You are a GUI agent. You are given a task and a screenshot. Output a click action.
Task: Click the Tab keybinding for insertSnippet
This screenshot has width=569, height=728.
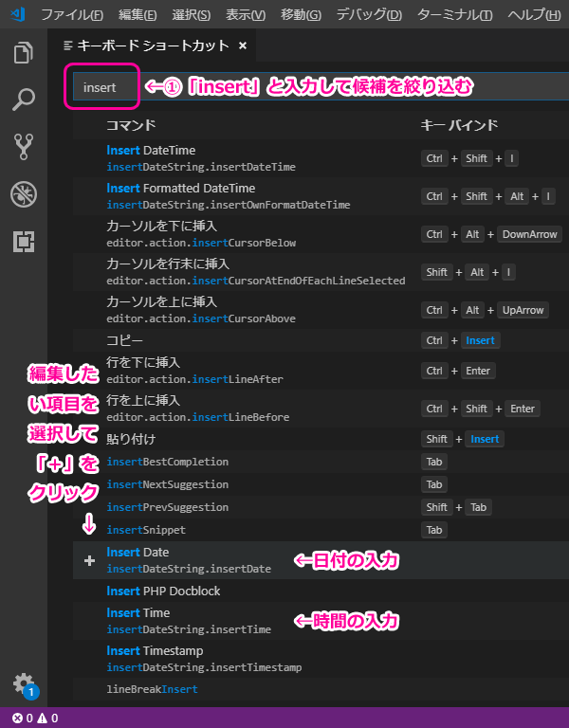coord(434,530)
